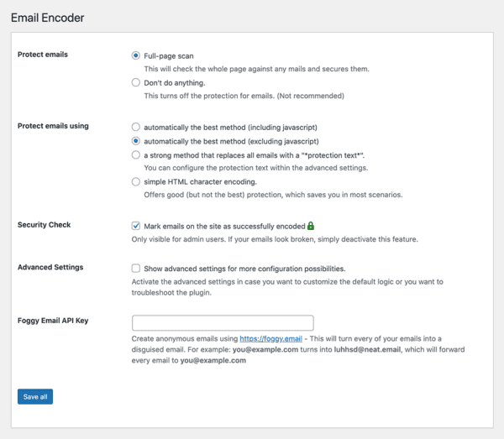This screenshot has height=439, width=504.
Task: Focus the Foggy Email API Key field
Action: click(223, 322)
